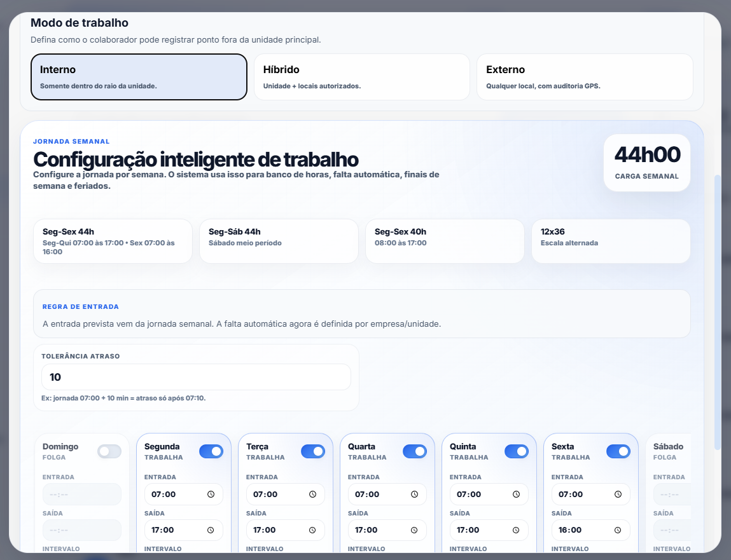Click the 'JORNADA SEMANAL' label
The width and height of the screenshot is (731, 560).
71,141
